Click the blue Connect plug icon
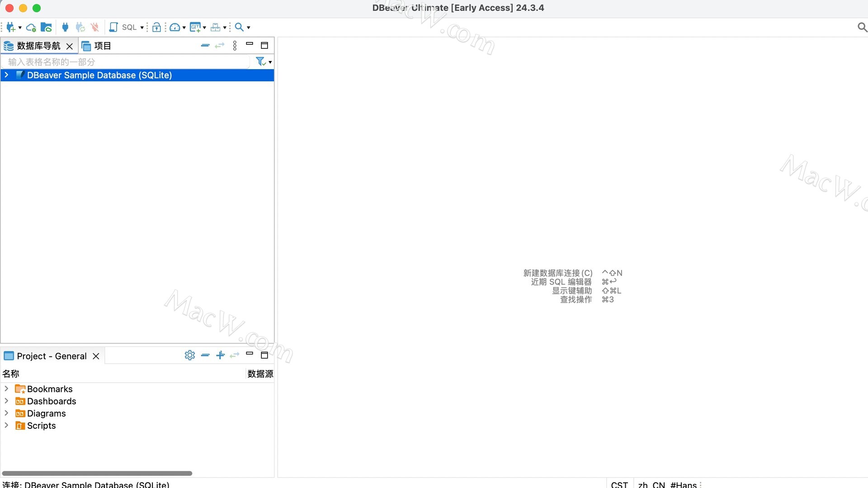The image size is (868, 488). [x=66, y=28]
